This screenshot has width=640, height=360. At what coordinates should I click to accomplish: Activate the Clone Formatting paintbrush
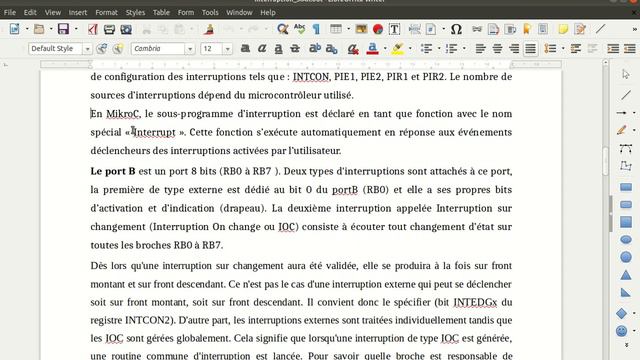(x=209, y=29)
